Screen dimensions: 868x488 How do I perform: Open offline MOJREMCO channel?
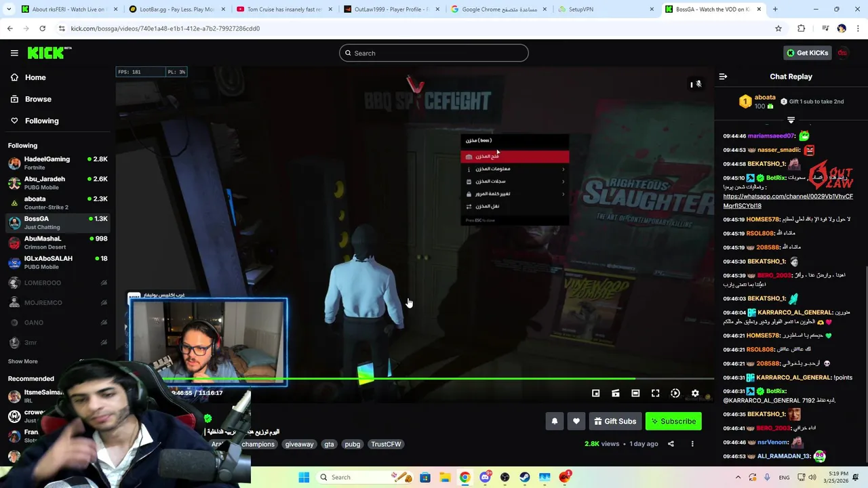click(x=58, y=303)
